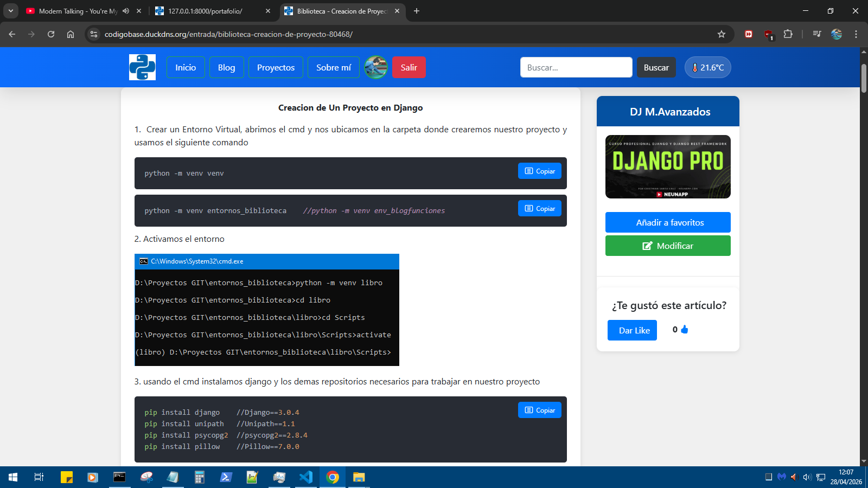Click Añadir a favoritos
Viewport: 868px width, 488px height.
(668, 222)
